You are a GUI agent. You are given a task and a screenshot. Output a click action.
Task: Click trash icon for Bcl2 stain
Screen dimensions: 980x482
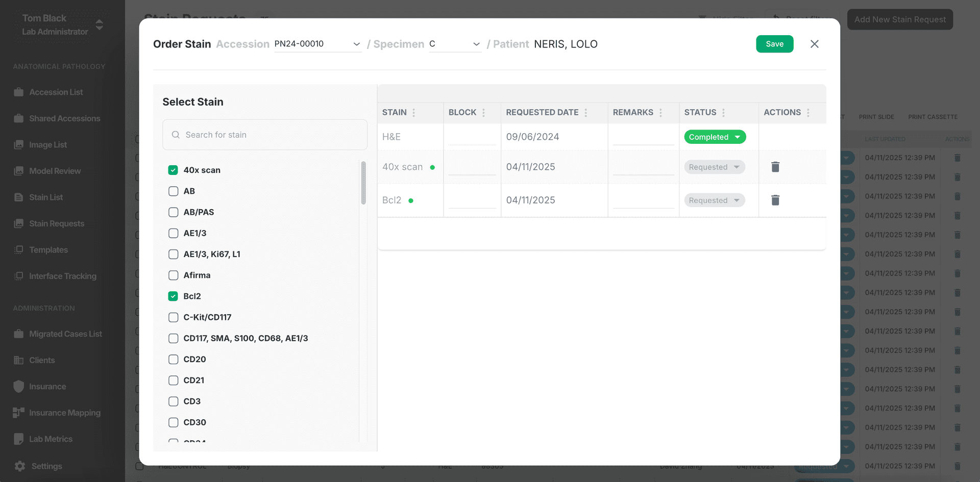(775, 200)
